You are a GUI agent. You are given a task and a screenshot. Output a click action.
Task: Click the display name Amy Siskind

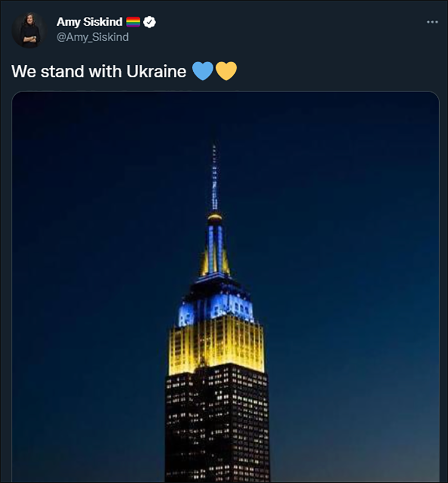click(x=90, y=22)
